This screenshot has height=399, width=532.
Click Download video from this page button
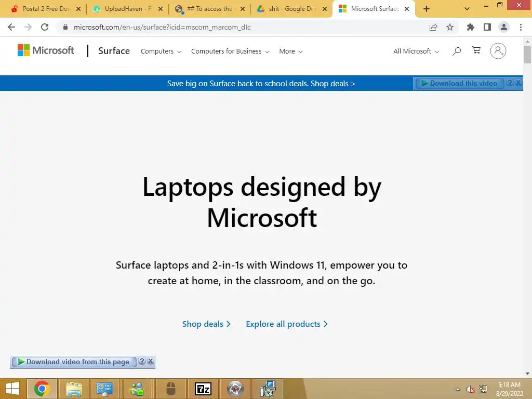(x=74, y=362)
